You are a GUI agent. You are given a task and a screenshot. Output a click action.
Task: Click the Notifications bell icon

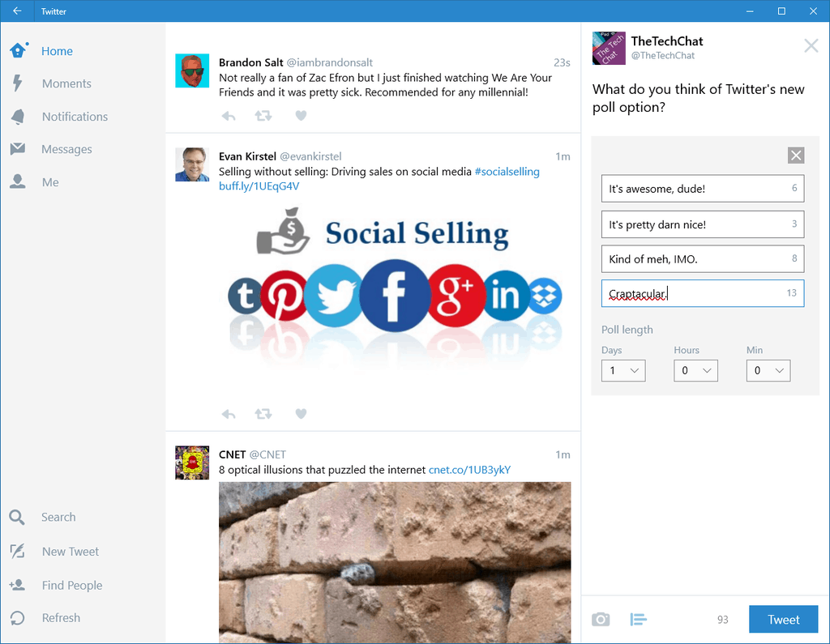[18, 117]
